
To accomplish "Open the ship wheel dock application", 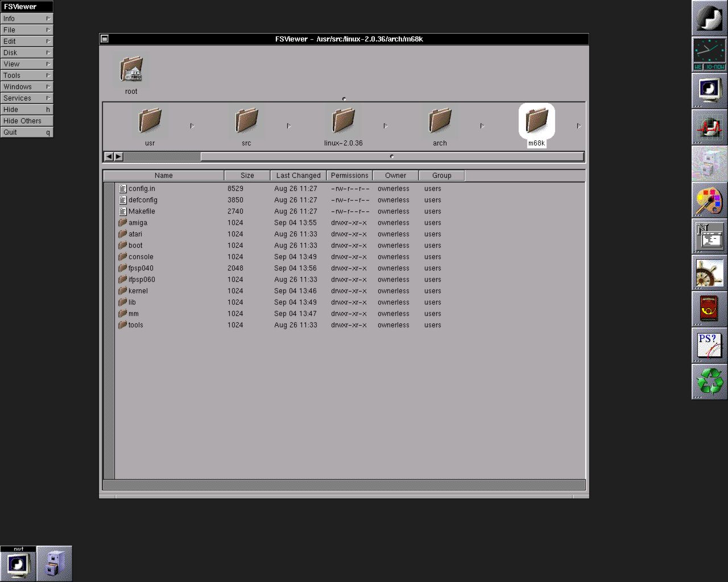I will coord(709,273).
